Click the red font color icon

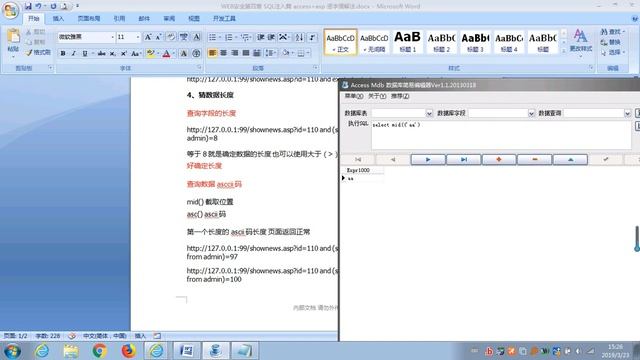point(166,53)
